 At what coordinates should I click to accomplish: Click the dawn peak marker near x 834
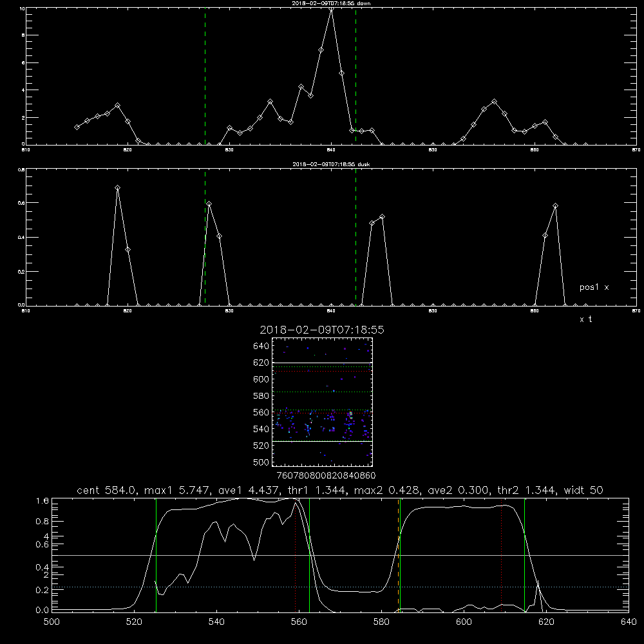pyautogui.click(x=270, y=102)
